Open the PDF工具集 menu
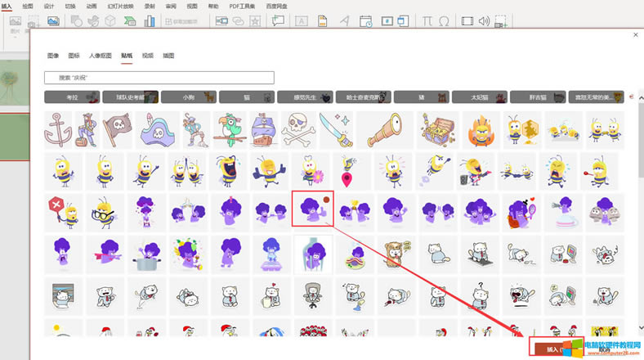This screenshot has width=644, height=360. tap(242, 5)
